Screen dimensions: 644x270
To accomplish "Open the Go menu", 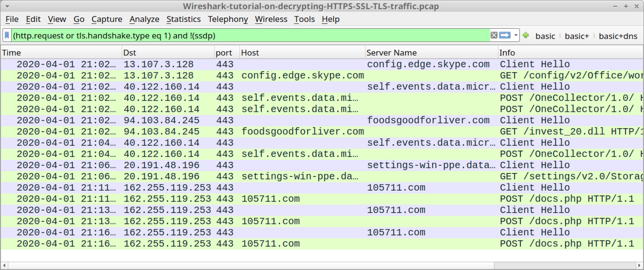I will [x=79, y=19].
